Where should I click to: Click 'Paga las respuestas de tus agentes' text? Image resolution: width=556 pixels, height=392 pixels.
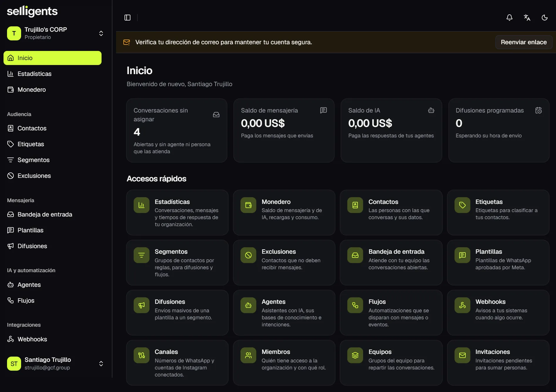(x=391, y=136)
